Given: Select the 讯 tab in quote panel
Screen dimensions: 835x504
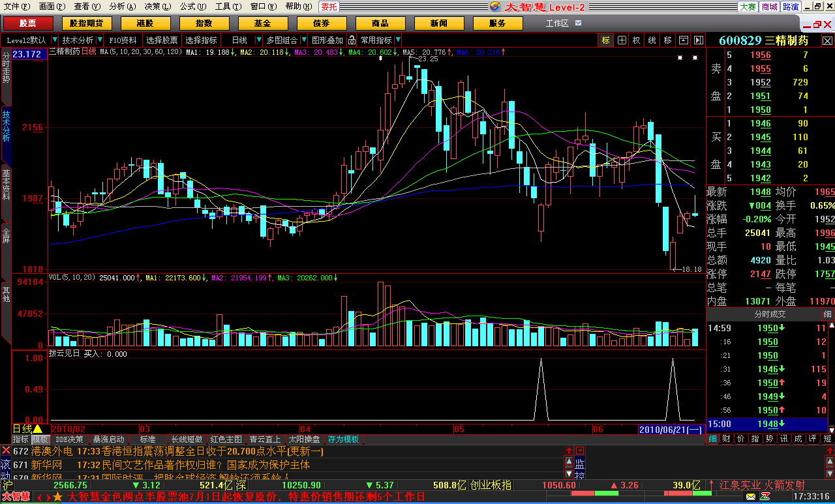Looking at the screenshot, I should coord(783,439).
